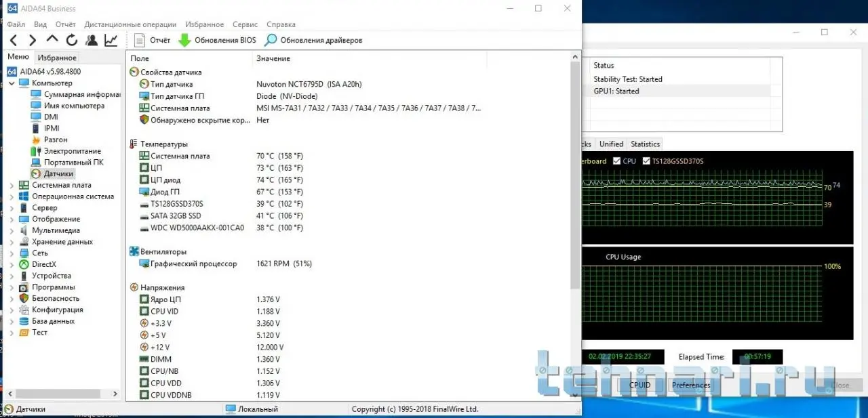Screen dimensions: 868x418
Task: Open the Дистанционные операции menu
Action: click(x=130, y=24)
